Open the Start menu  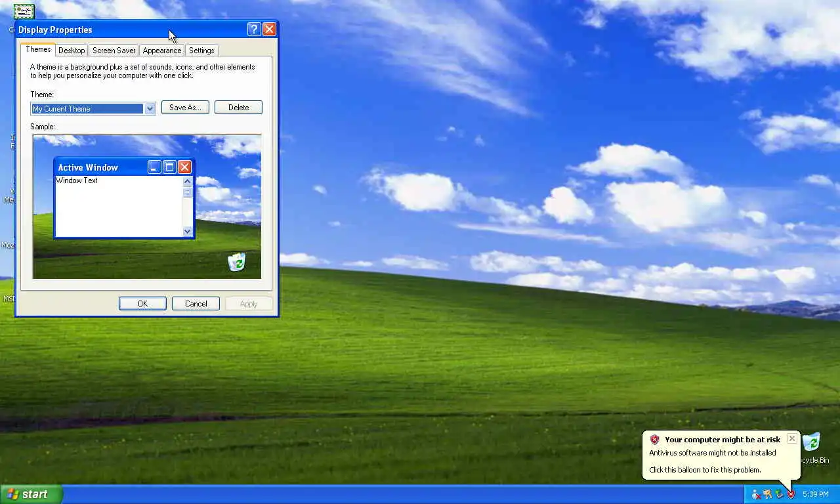point(31,494)
